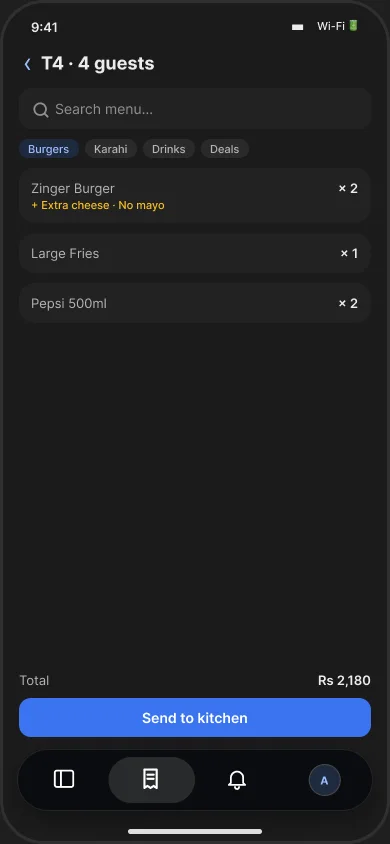The width and height of the screenshot is (390, 844).
Task: Tap the battery icon in status bar
Action: pyautogui.click(x=353, y=25)
